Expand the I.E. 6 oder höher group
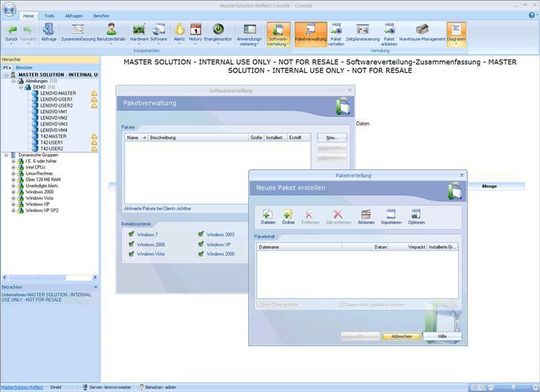The height and width of the screenshot is (392, 540). tap(13, 161)
